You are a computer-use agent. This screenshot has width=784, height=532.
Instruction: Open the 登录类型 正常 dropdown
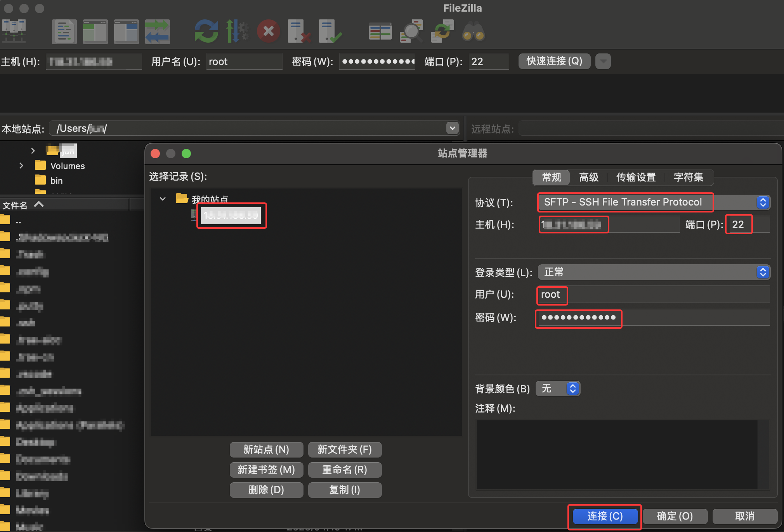coord(654,272)
